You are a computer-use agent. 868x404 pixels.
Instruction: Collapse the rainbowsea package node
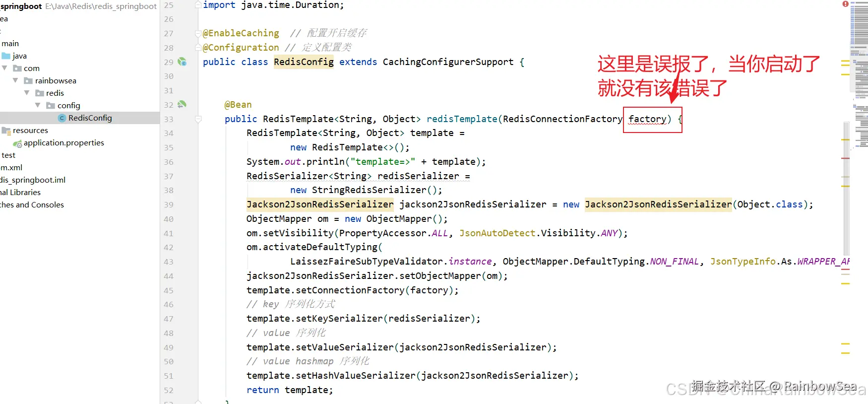(15, 80)
